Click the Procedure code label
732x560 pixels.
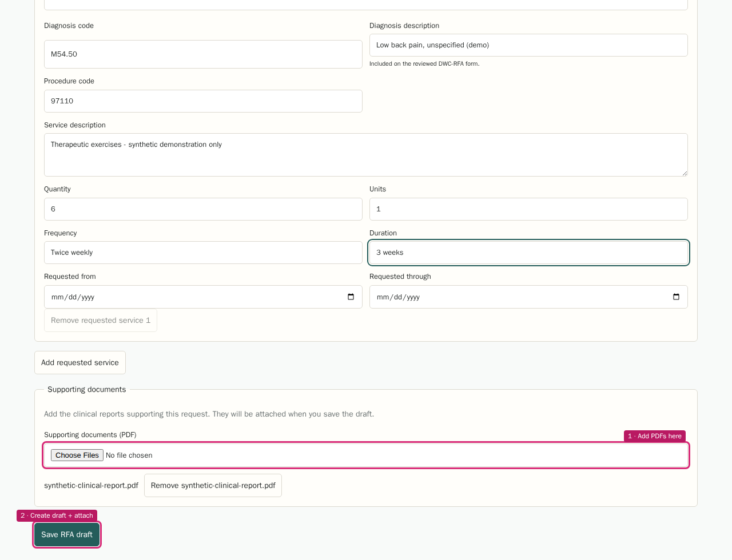point(69,81)
